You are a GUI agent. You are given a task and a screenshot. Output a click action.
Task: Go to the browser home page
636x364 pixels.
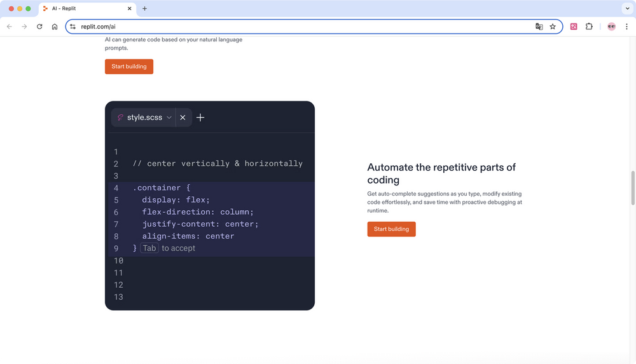coord(55,27)
